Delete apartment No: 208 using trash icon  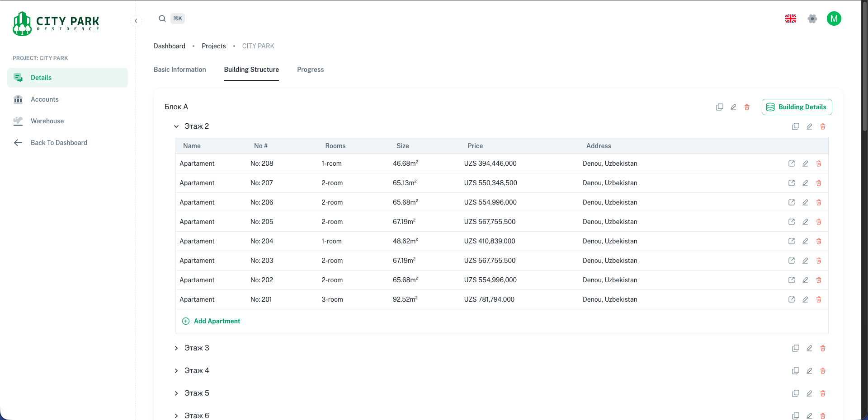[x=819, y=163]
